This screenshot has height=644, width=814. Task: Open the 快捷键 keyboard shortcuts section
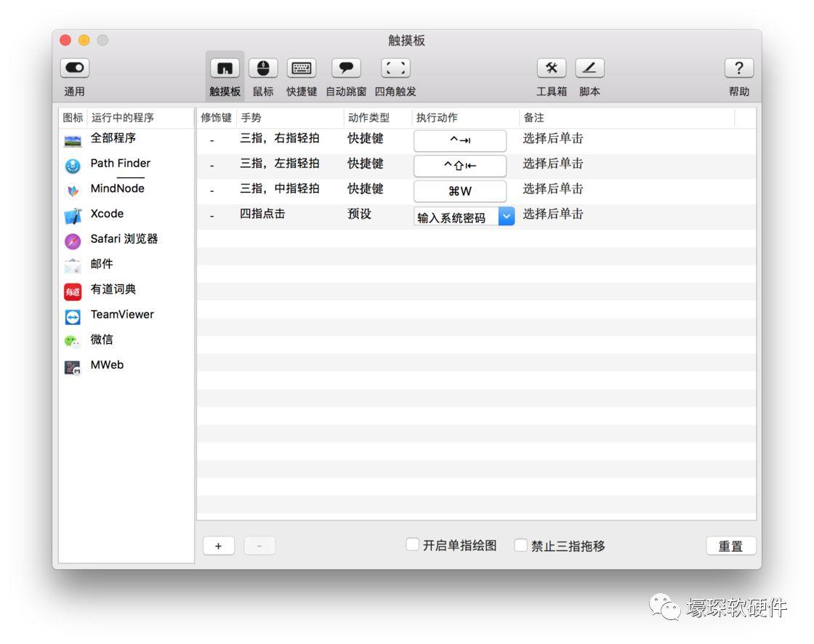click(x=302, y=68)
